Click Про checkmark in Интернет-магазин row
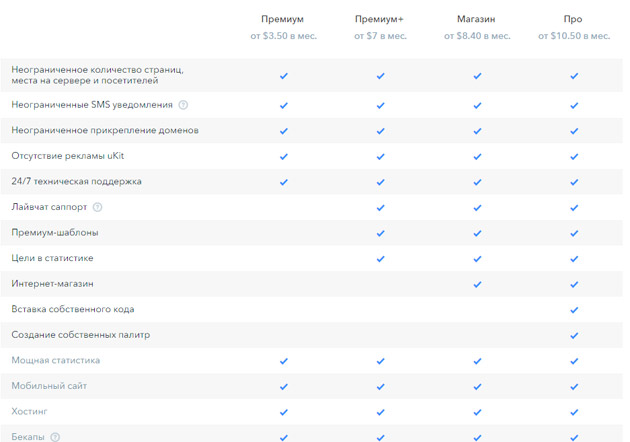The image size is (630, 442). (x=574, y=284)
